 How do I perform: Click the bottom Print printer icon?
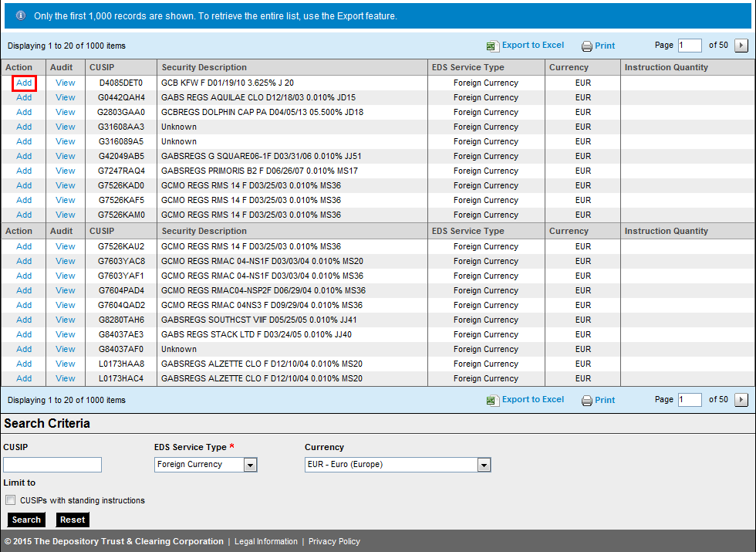(586, 401)
